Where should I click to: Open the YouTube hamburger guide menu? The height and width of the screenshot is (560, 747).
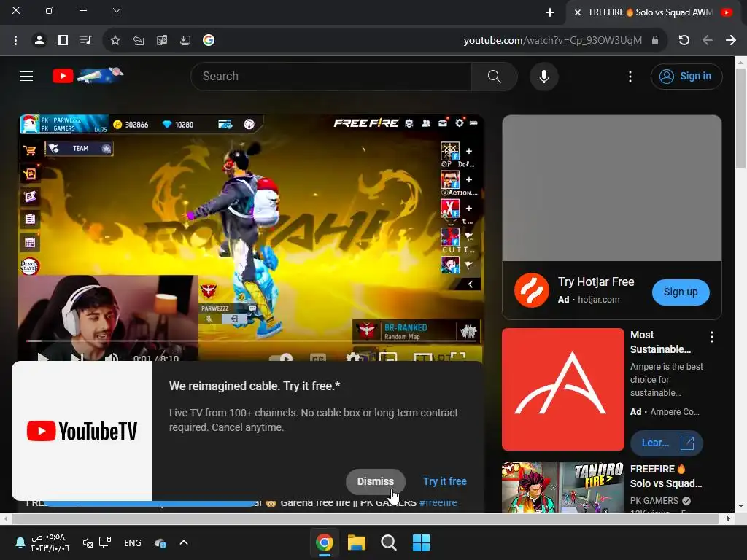26,76
